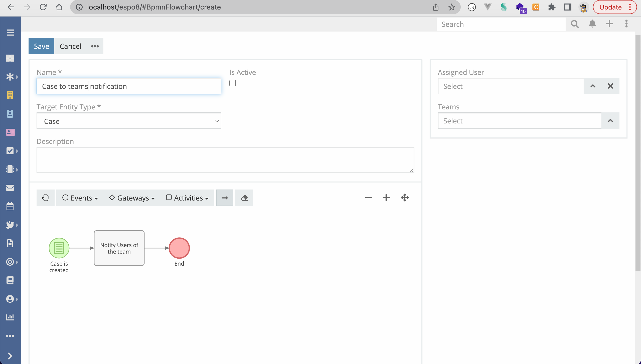Clear the Assigned User field
Image resolution: width=641 pixels, height=364 pixels.
coord(610,86)
